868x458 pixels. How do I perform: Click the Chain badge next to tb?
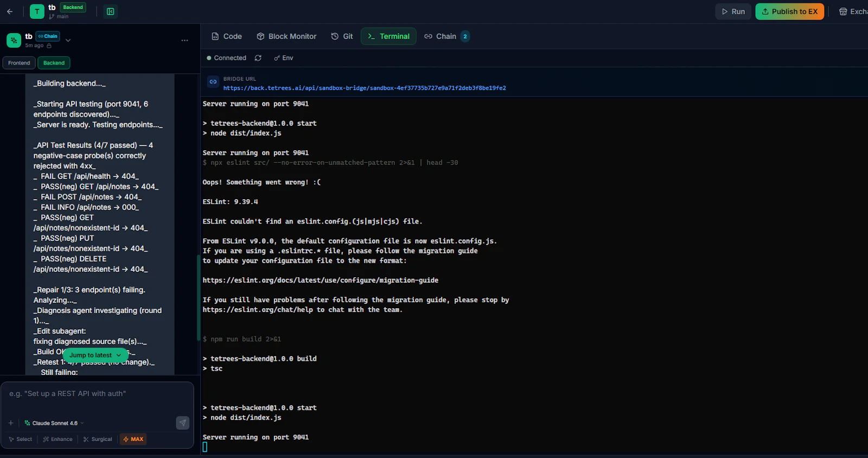click(48, 36)
